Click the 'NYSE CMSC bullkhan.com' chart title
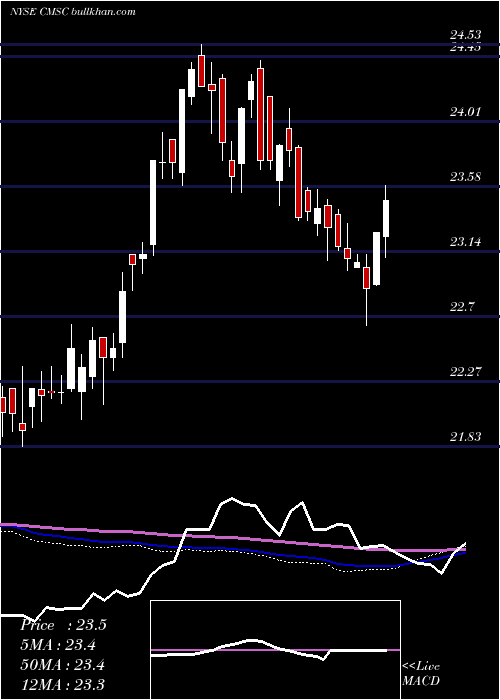 [73, 12]
